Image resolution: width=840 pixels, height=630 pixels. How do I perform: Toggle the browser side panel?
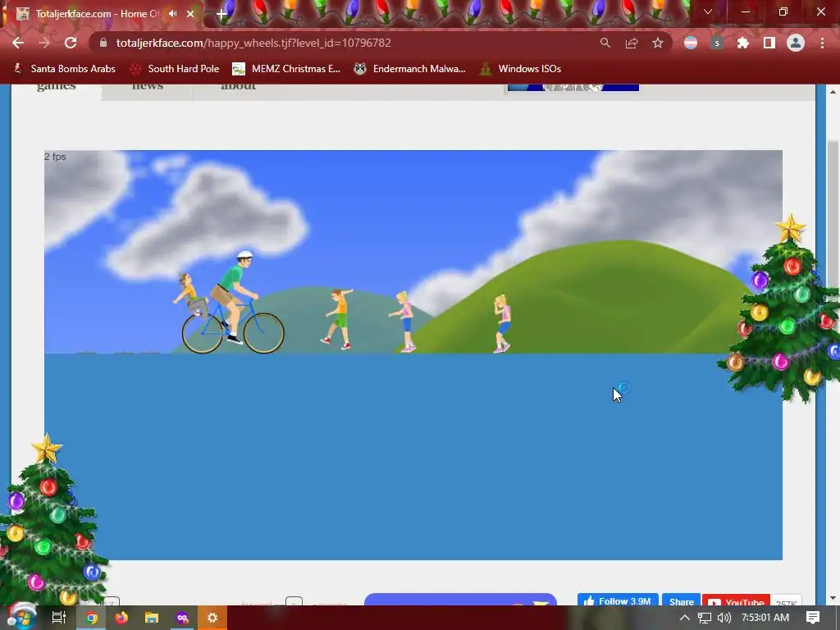(769, 43)
